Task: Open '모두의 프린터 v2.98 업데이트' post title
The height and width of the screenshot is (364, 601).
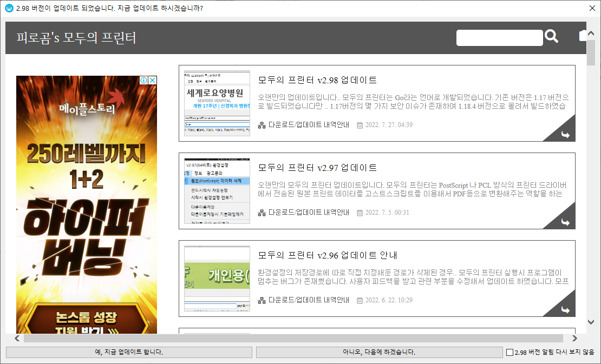Action: [x=317, y=80]
